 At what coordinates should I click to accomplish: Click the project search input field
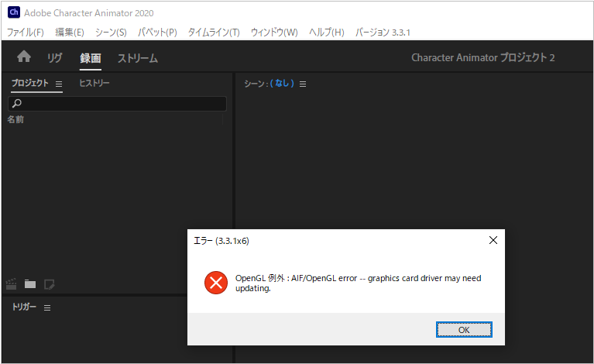117,104
